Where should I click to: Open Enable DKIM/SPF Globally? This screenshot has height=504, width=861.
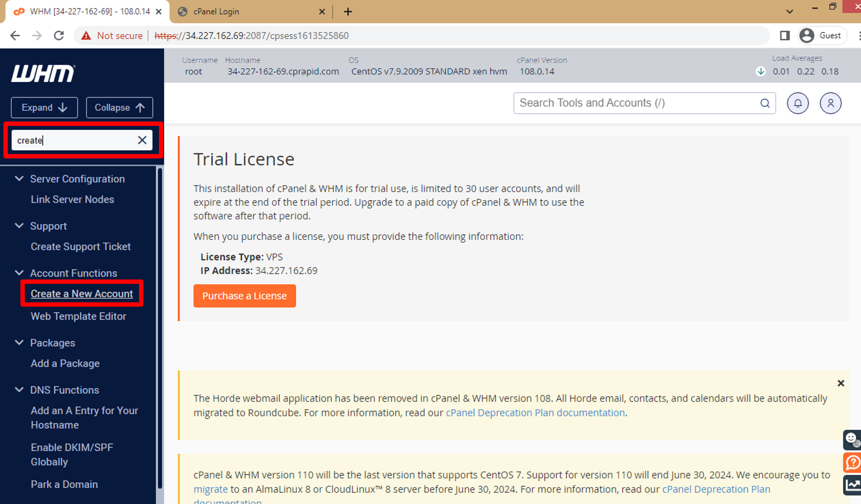pos(72,454)
